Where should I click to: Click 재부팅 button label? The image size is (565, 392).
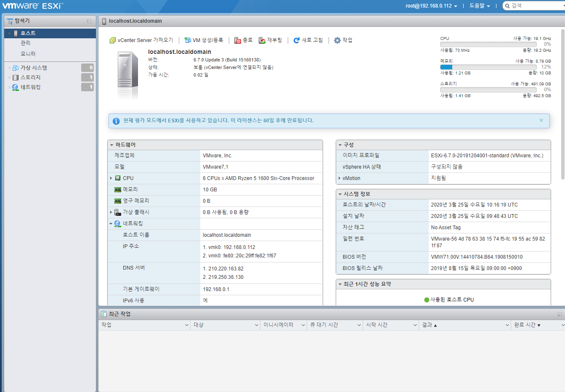275,40
